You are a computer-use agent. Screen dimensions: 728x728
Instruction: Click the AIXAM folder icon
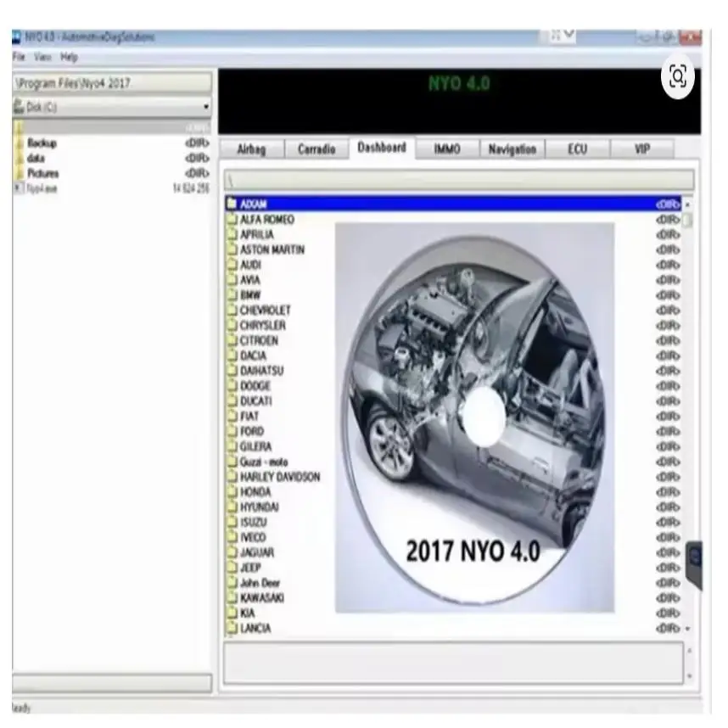(232, 204)
